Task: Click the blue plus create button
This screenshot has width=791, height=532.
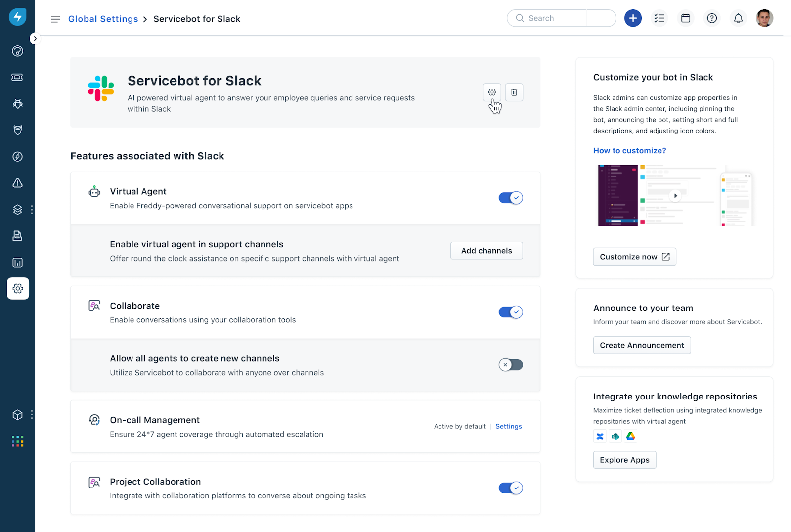Action: 633,18
